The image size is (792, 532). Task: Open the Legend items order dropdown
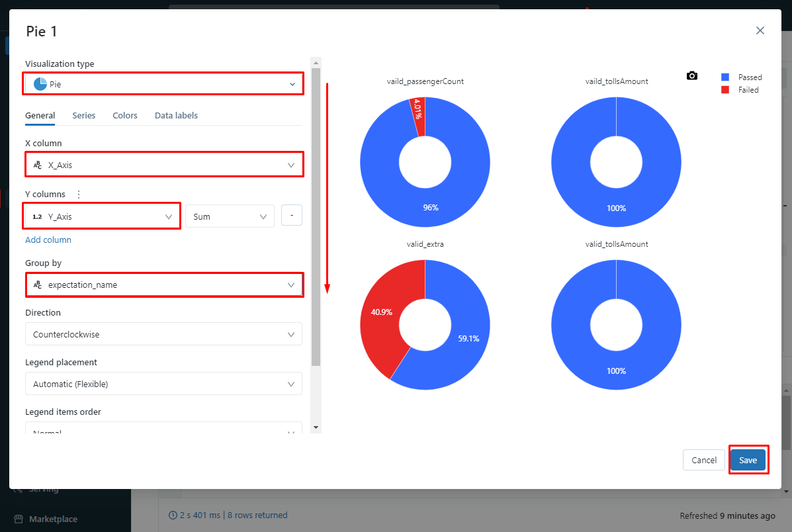tap(163, 428)
